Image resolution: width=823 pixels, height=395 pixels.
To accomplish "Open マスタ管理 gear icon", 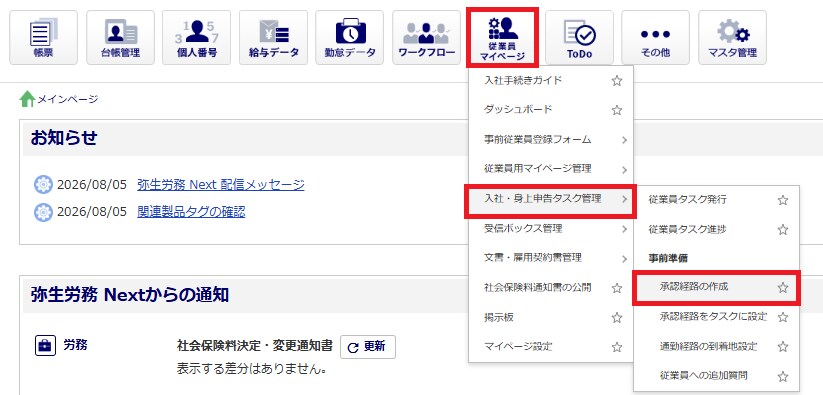I will pos(732,37).
